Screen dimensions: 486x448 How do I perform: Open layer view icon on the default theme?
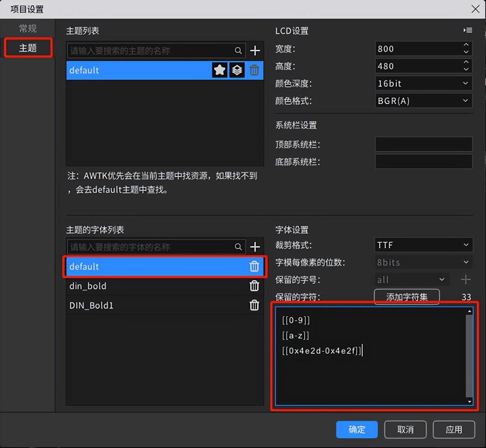tap(237, 70)
